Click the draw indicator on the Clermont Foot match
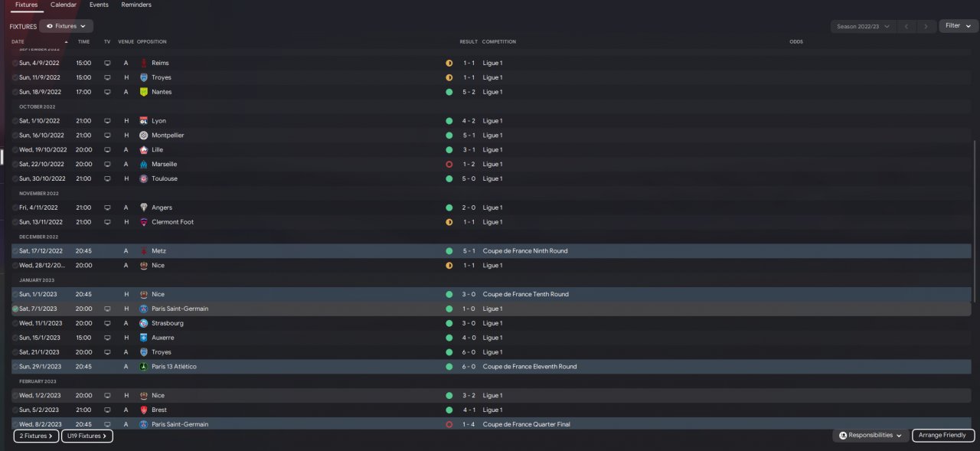This screenshot has width=980, height=451. [449, 222]
